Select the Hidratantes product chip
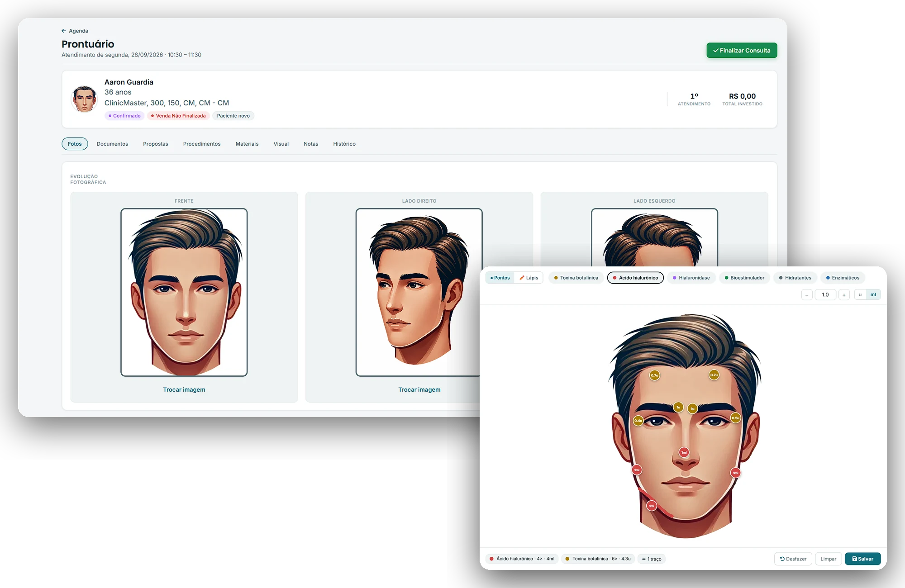This screenshot has width=905, height=588. 795,278
